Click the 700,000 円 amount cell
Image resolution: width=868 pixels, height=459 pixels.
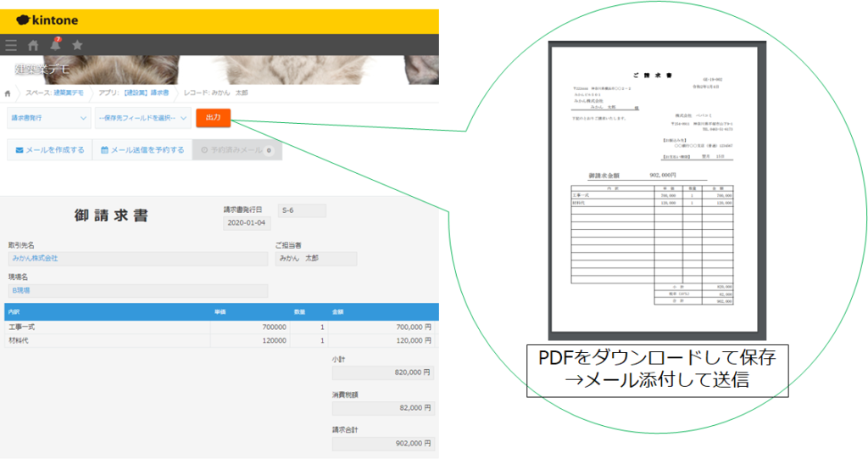pos(381,327)
